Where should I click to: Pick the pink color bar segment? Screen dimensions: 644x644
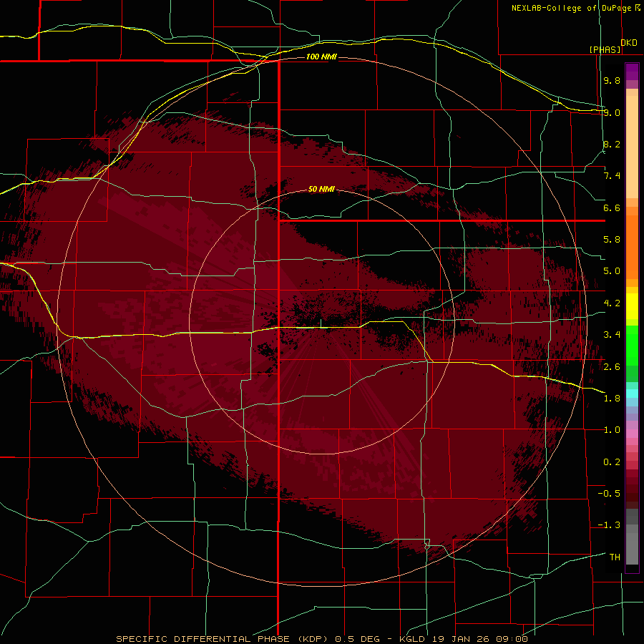(x=632, y=434)
